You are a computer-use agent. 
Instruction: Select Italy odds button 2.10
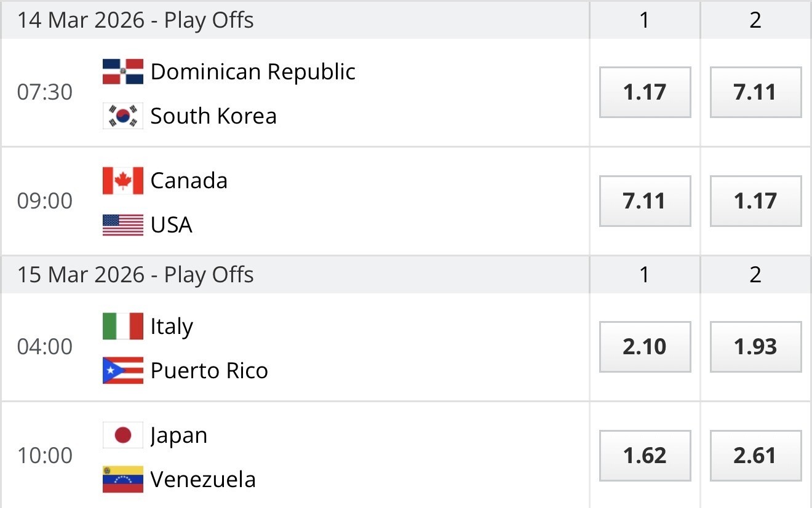coord(645,347)
